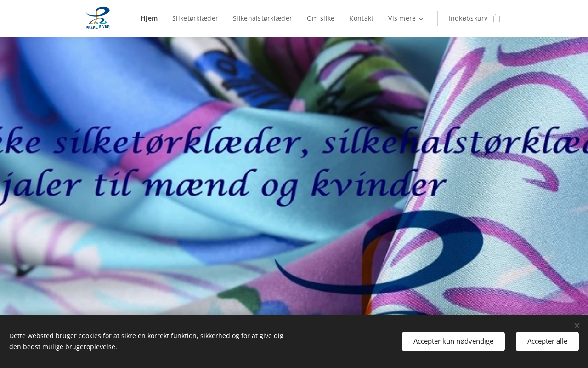
Task: Open the shopping bag icon
Action: pos(497,18)
